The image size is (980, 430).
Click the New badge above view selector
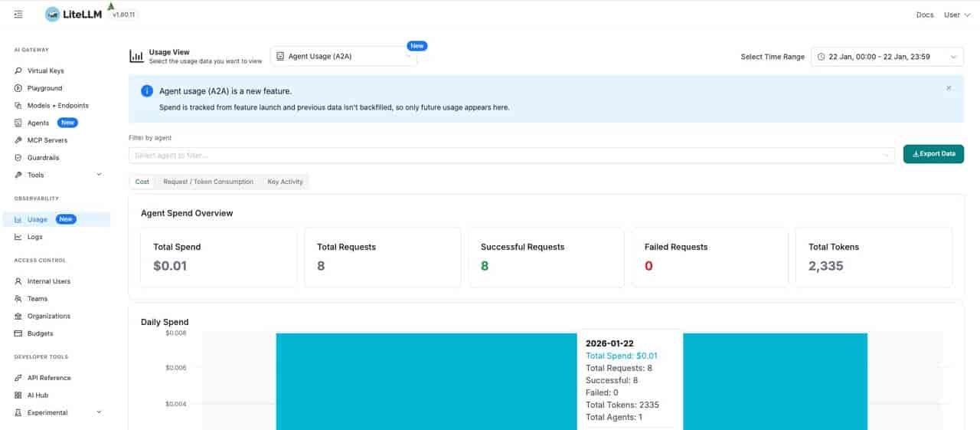point(417,46)
